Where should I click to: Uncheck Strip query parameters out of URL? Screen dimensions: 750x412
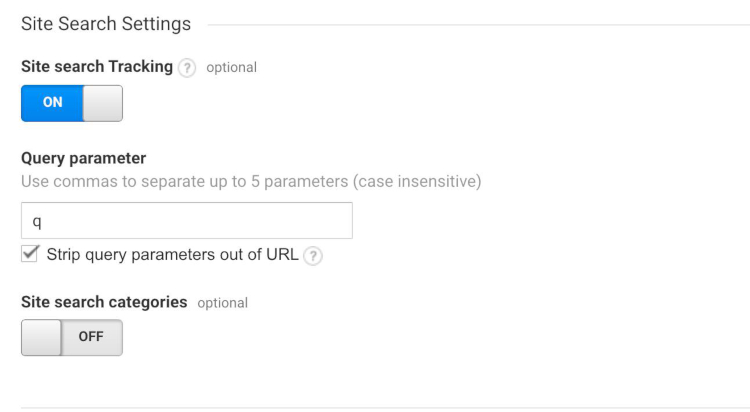click(x=30, y=253)
